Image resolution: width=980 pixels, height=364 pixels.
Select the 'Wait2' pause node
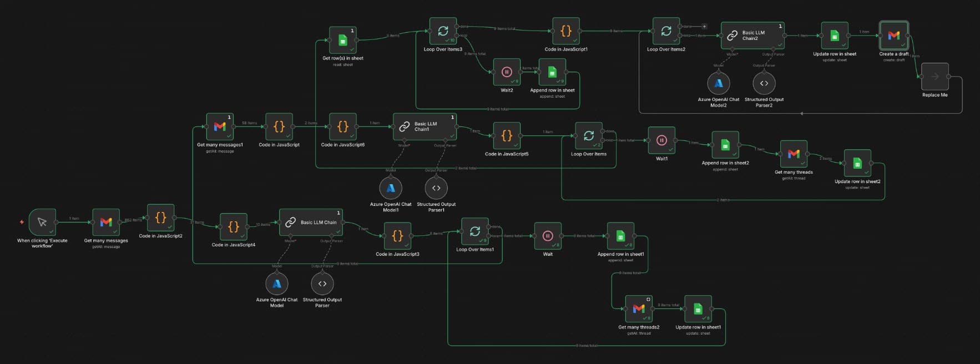point(507,72)
